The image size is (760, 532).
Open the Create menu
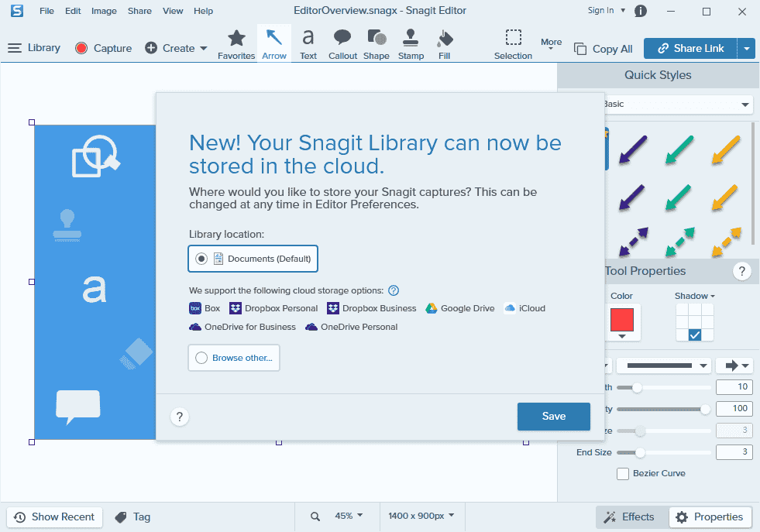coord(176,47)
